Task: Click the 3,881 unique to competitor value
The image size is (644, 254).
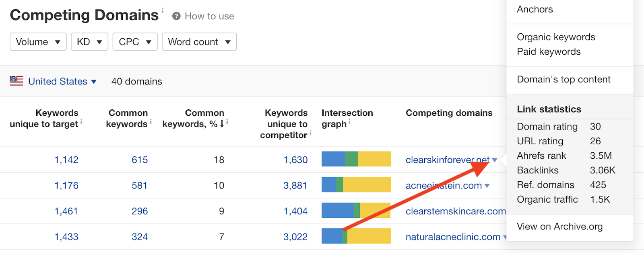Action: coord(295,186)
